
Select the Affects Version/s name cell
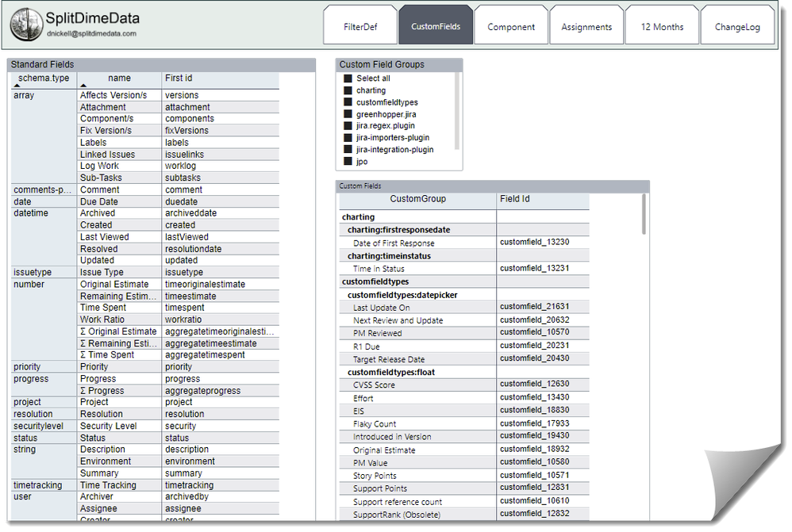119,95
